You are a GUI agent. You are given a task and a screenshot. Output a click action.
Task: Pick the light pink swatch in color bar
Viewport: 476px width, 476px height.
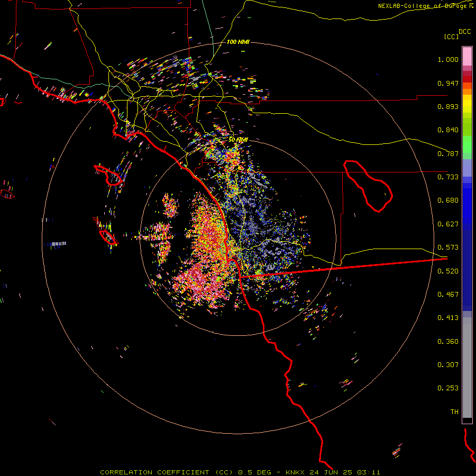(x=467, y=57)
